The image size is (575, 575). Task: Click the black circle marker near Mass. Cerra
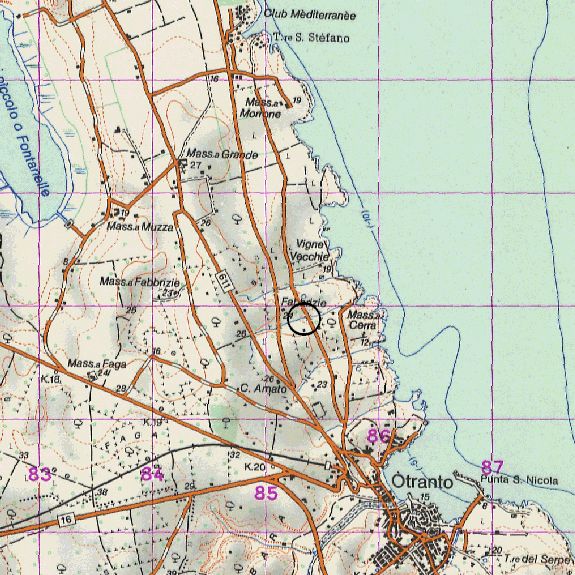[304, 319]
